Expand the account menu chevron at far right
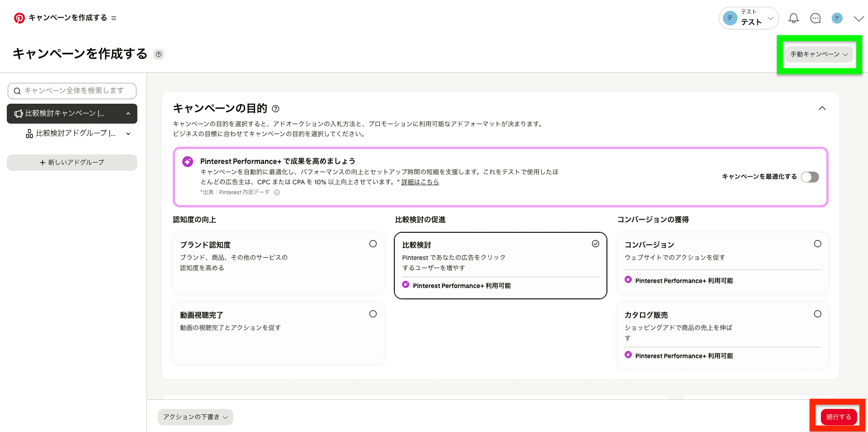The width and height of the screenshot is (868, 432). pos(858,19)
